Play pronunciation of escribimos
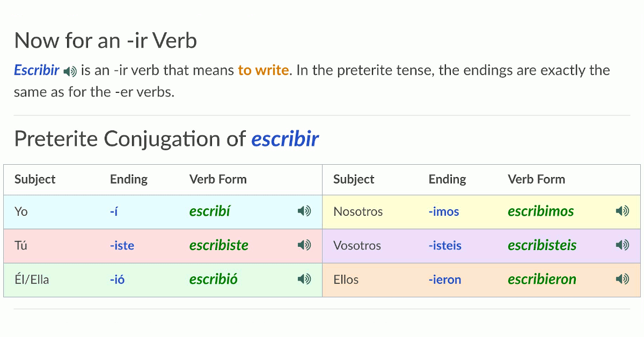The width and height of the screenshot is (644, 337). 623,211
